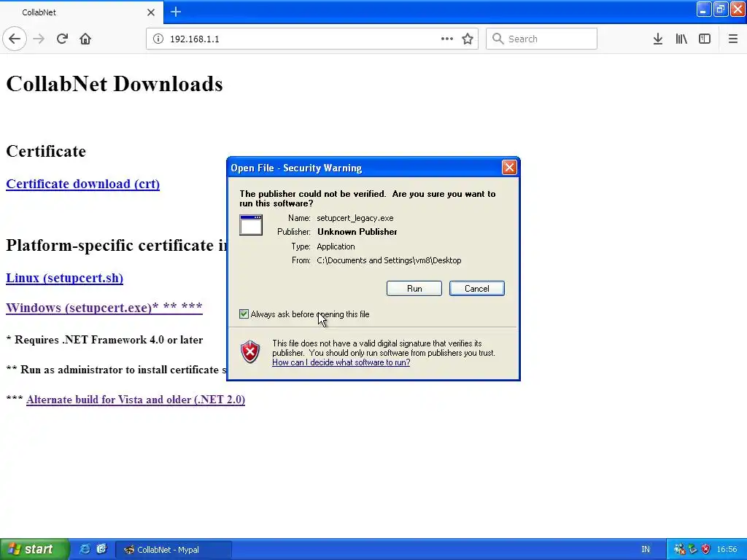Open Alternate build for Vista and older link

tap(136, 400)
